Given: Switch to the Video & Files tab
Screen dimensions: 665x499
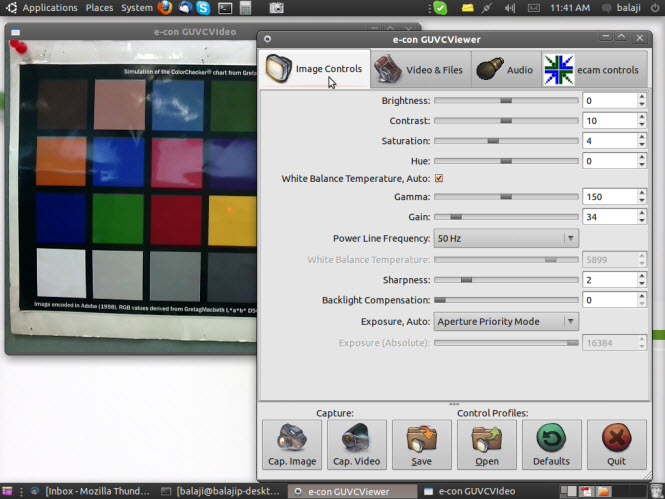Looking at the screenshot, I should (420, 70).
